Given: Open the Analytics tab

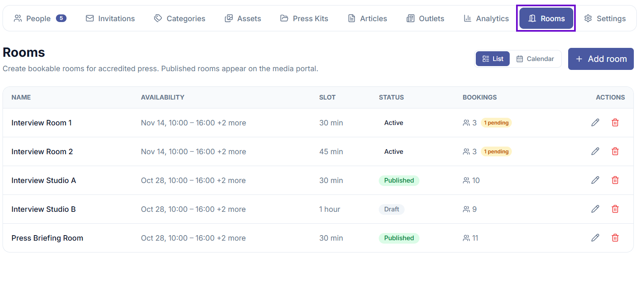Looking at the screenshot, I should (486, 18).
